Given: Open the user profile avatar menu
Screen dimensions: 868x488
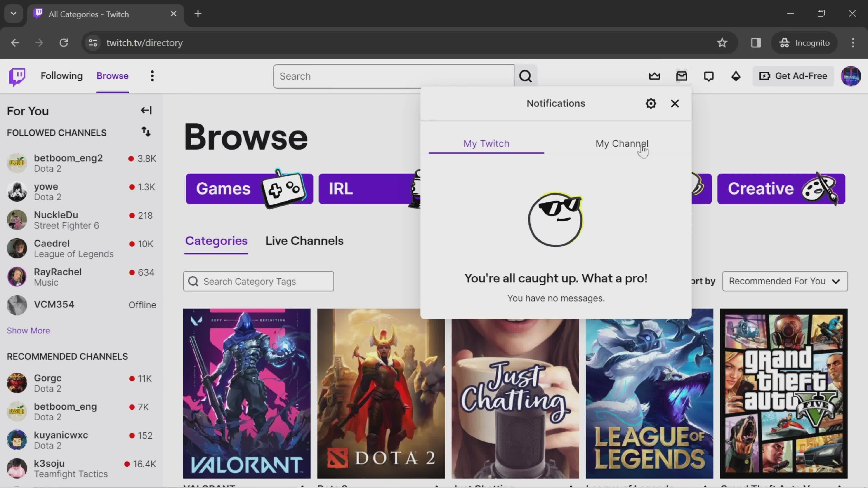Looking at the screenshot, I should click(x=851, y=76).
